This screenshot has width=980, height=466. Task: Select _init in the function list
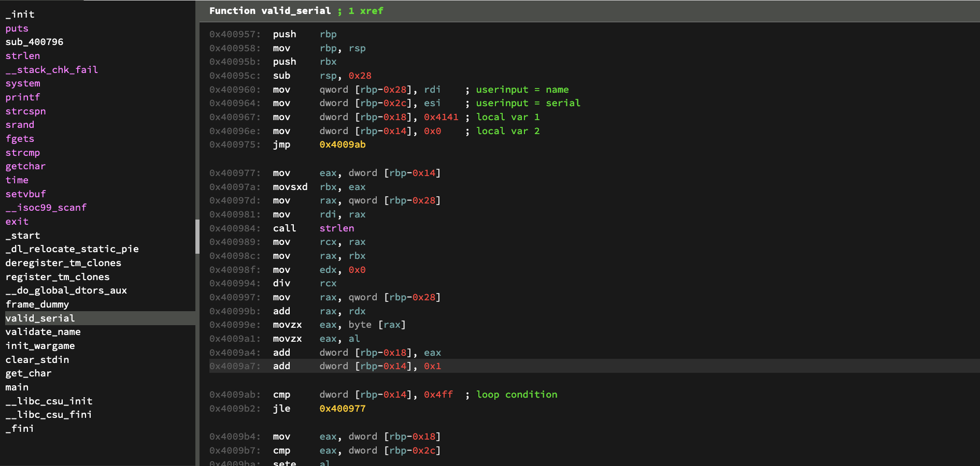point(20,14)
